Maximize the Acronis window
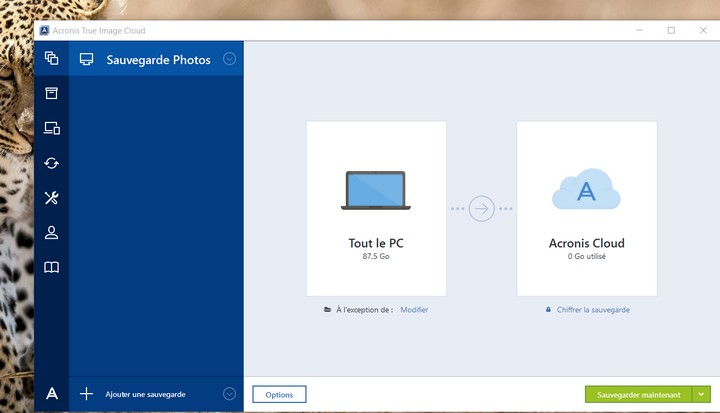The height and width of the screenshot is (413, 720). point(671,30)
